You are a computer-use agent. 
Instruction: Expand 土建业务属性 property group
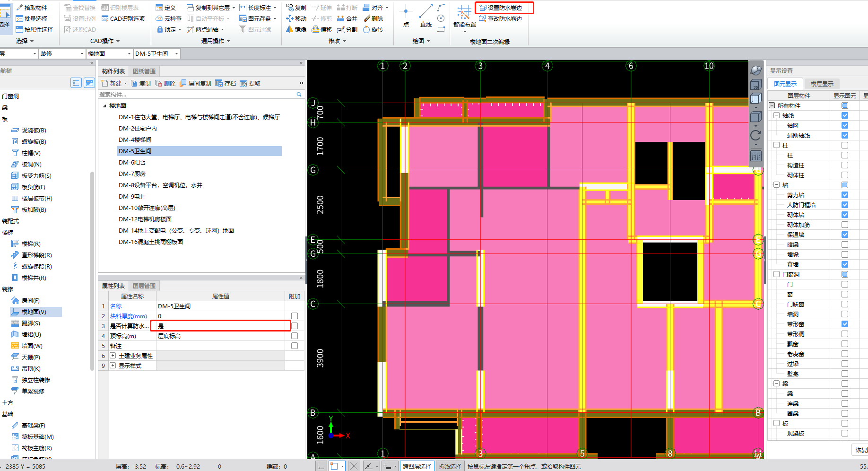[x=113, y=356]
